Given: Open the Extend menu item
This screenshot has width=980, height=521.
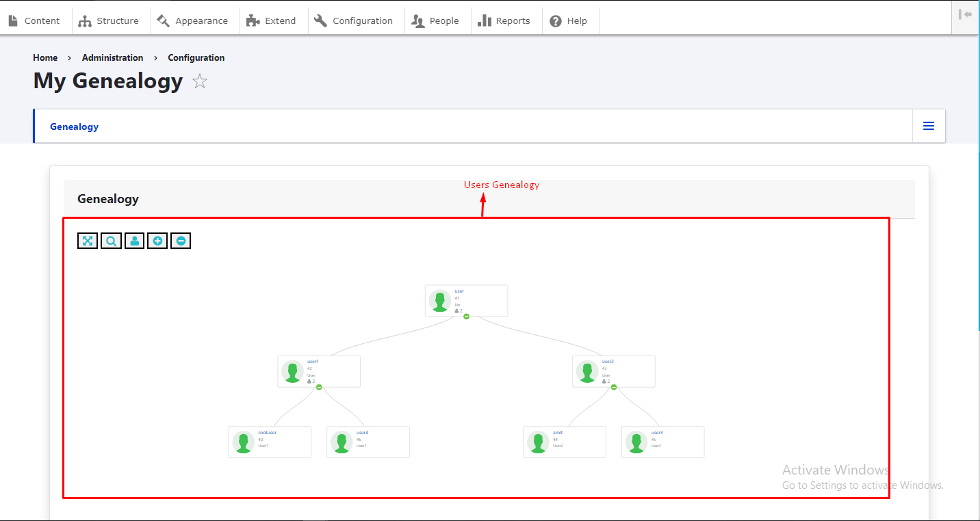Looking at the screenshot, I should [272, 21].
